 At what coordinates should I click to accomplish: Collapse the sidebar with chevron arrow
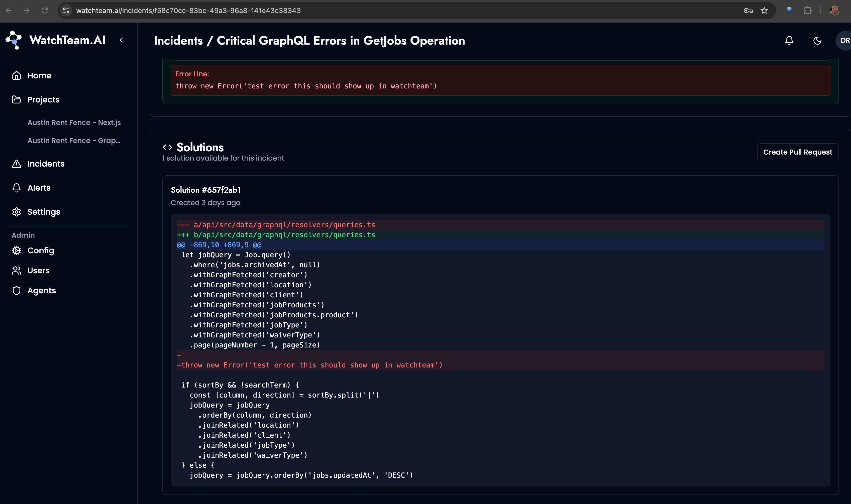(x=121, y=40)
